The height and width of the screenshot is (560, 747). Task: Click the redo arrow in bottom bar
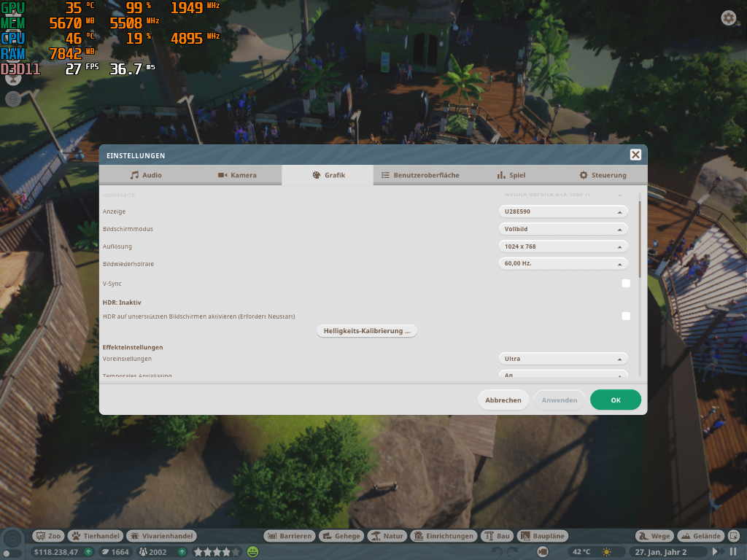click(513, 553)
